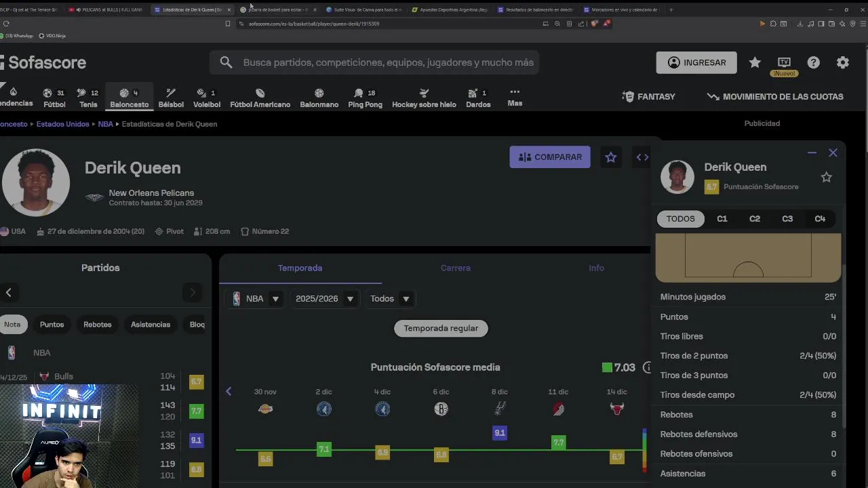Favorite the player in the side panel
The height and width of the screenshot is (488, 868).
(x=826, y=177)
